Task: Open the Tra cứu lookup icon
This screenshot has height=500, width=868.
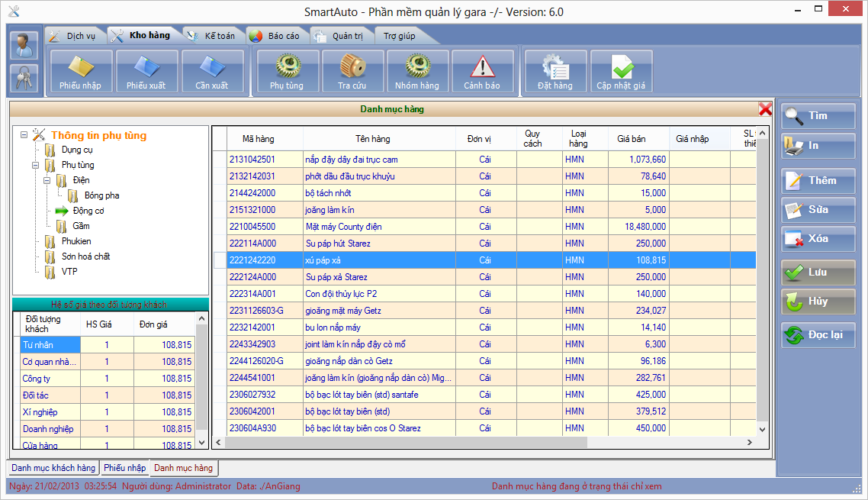Action: tap(352, 71)
